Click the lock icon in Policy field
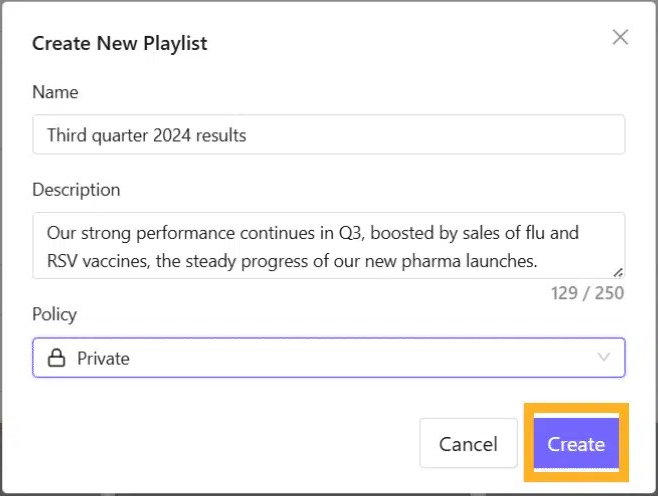Viewport: 658px width, 496px height. (57, 358)
